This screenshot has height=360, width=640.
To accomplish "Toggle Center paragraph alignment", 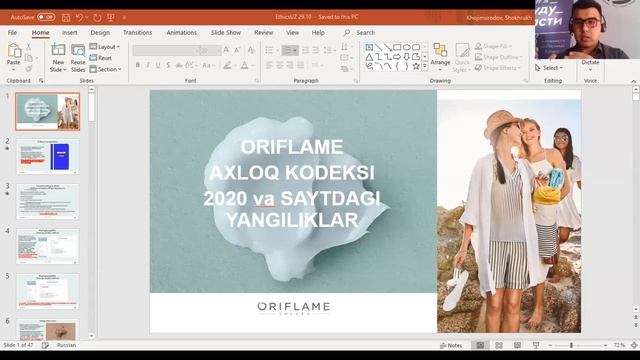I will coord(280,65).
